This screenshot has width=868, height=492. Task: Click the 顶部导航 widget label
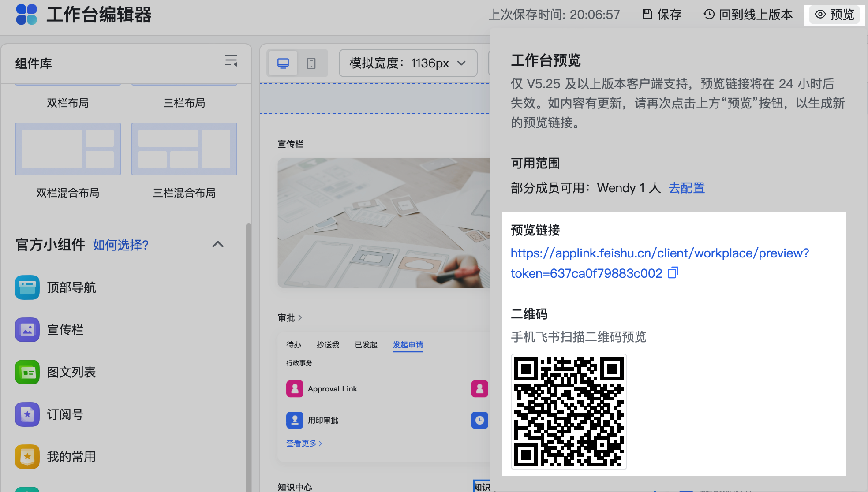(x=71, y=287)
